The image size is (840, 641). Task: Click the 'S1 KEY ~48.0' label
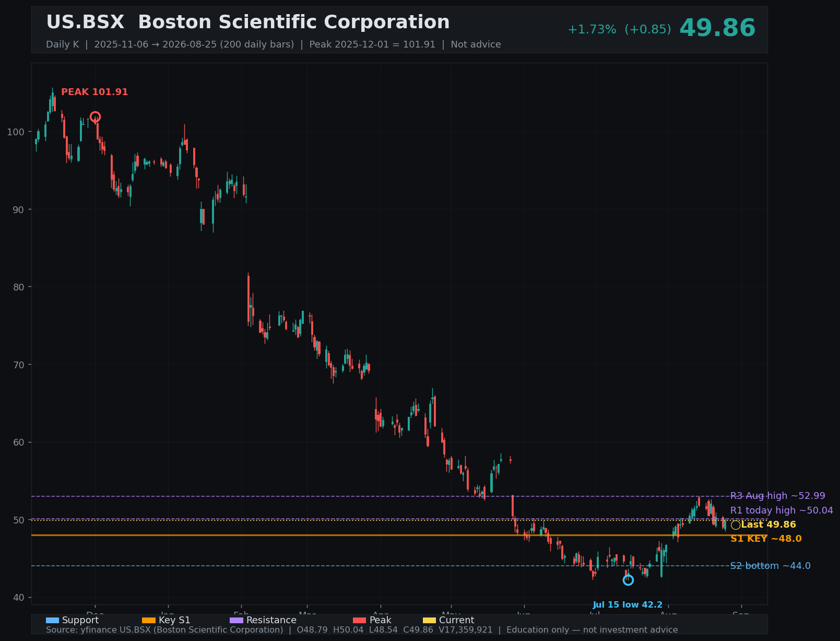coord(766,539)
